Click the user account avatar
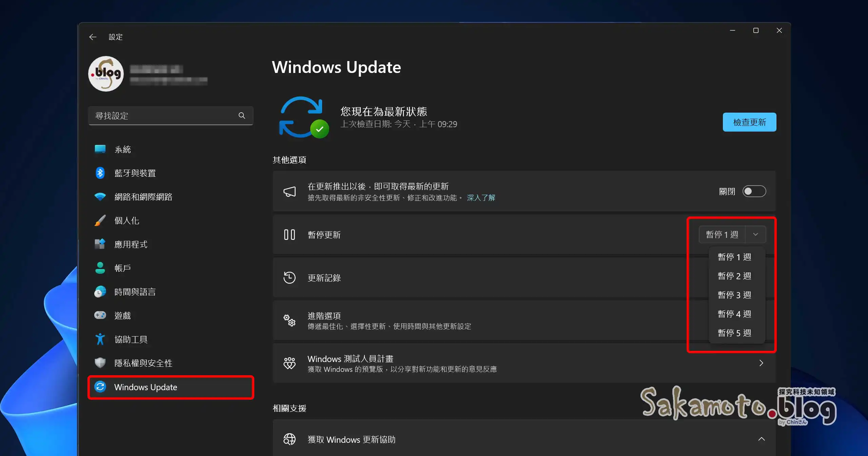This screenshot has width=868, height=456. pyautogui.click(x=105, y=74)
